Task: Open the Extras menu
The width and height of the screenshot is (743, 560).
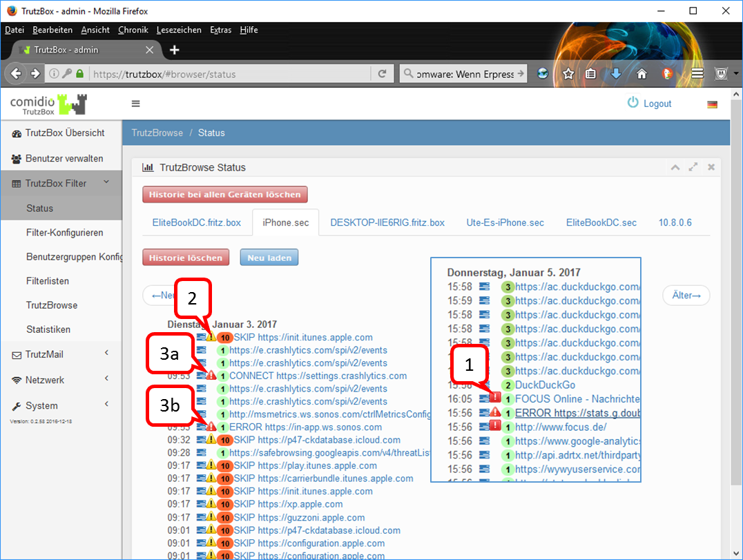Action: click(x=220, y=30)
